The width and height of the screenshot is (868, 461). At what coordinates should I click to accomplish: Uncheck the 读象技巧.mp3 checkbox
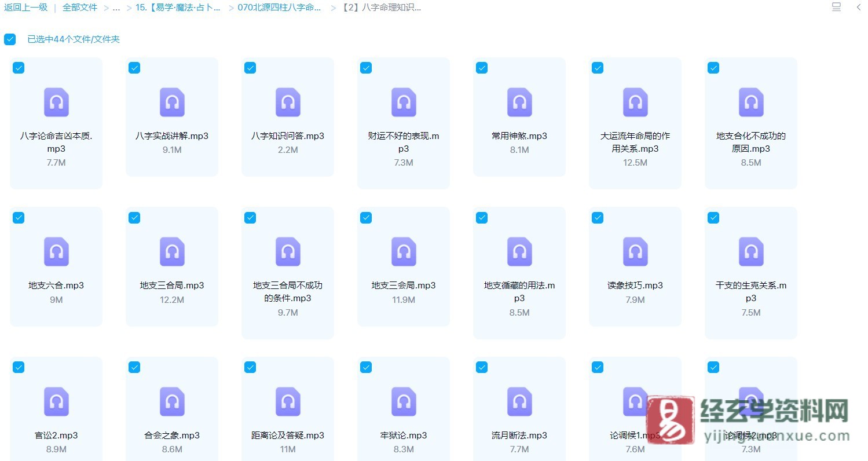[598, 217]
